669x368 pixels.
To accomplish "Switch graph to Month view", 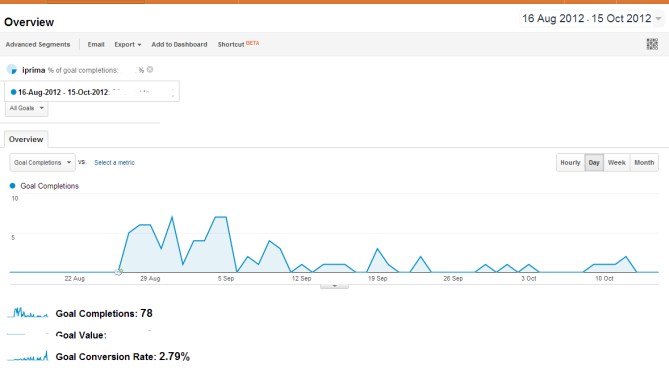I will coord(644,162).
